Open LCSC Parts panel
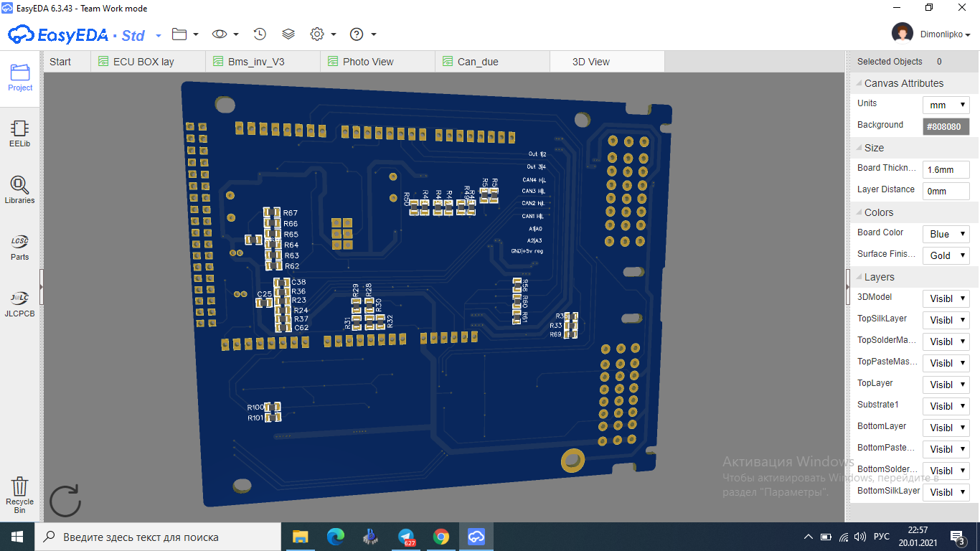Viewport: 980px width, 551px height. point(19,247)
